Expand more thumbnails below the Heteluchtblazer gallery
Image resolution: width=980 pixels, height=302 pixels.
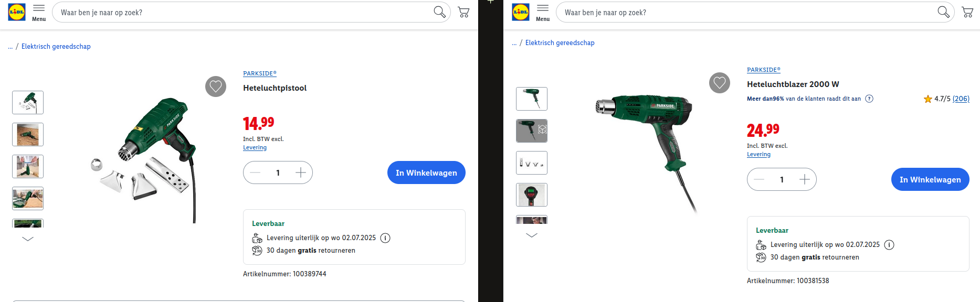pos(532,235)
